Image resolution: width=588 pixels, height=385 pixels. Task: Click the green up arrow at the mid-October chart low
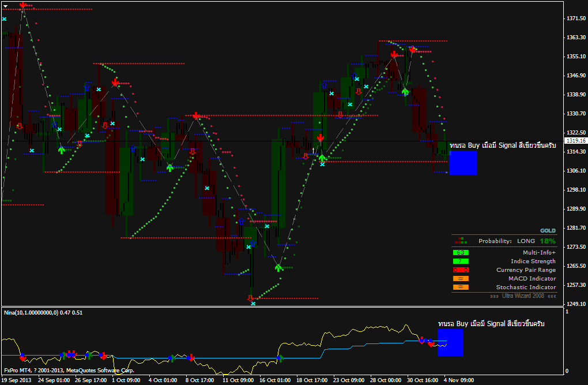[278, 267]
